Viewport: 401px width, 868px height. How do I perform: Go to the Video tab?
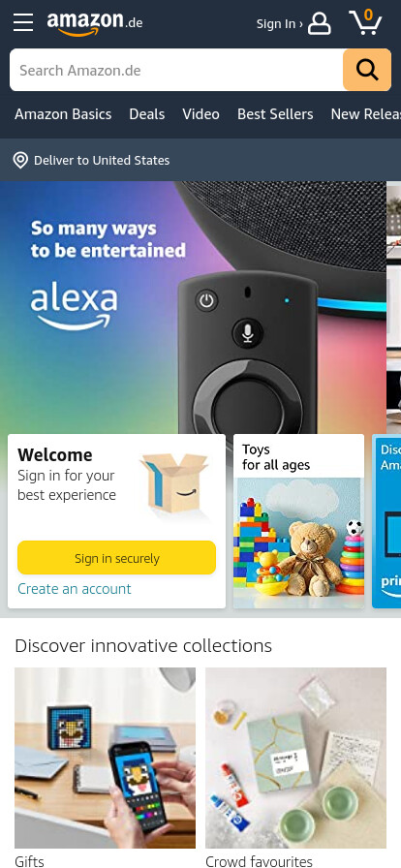pos(201,114)
